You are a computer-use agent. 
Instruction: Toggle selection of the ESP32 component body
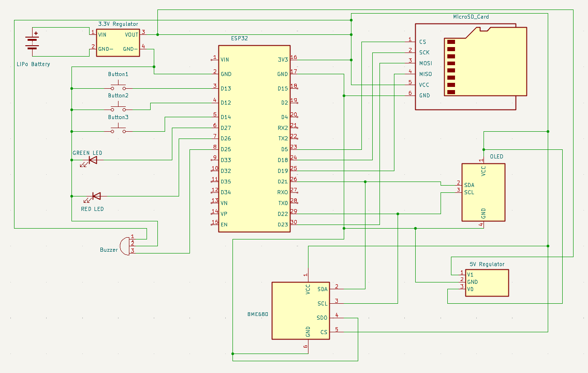254,136
